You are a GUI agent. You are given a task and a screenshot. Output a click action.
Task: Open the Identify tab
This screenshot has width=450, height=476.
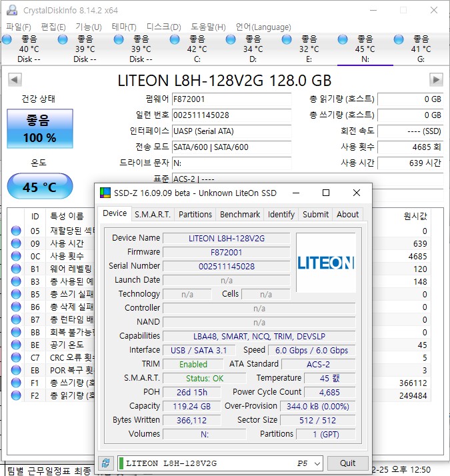pos(281,214)
